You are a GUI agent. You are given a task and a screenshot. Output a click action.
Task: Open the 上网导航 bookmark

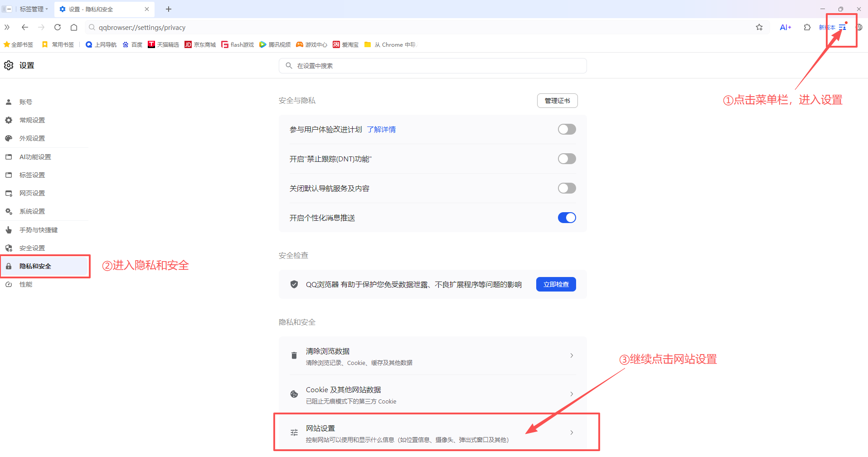(x=101, y=44)
